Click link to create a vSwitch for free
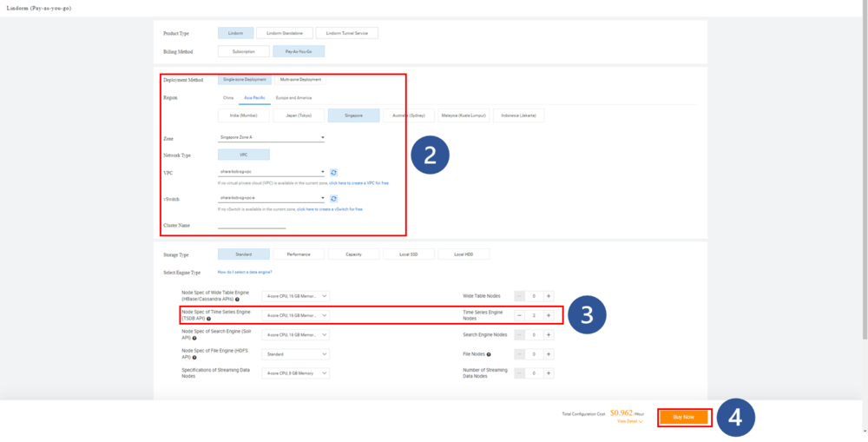 tap(330, 209)
